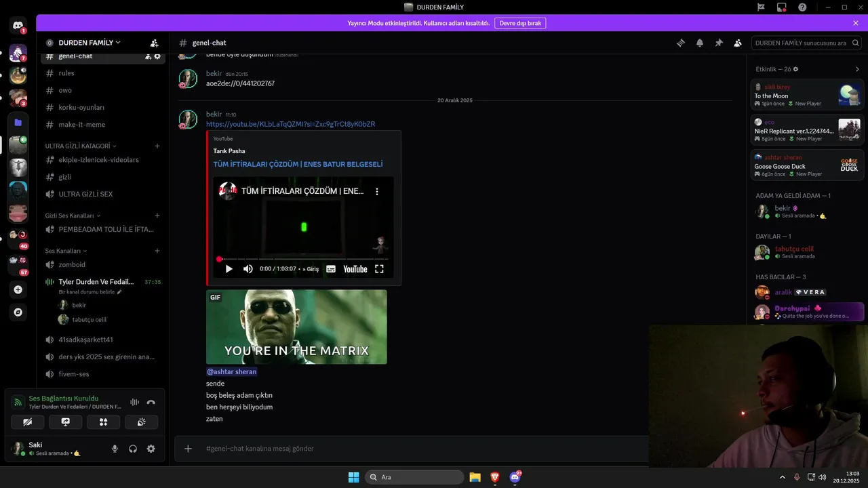Open voice noise suppression waveform icon
868x488 pixels.
pyautogui.click(x=134, y=402)
